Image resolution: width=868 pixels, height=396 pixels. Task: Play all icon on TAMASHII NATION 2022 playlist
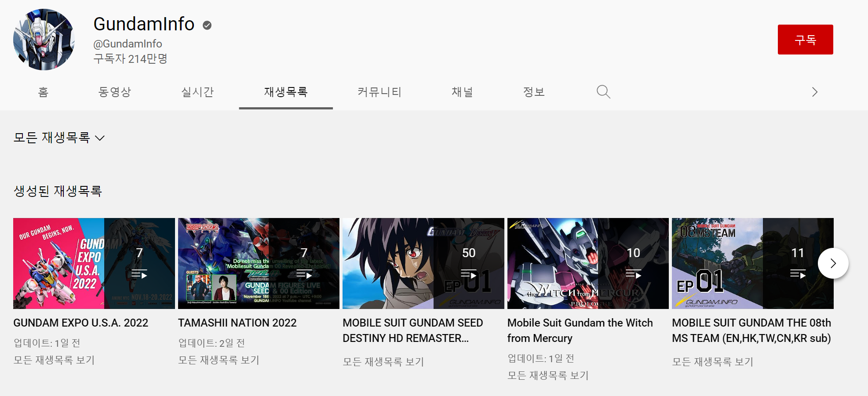pyautogui.click(x=304, y=274)
